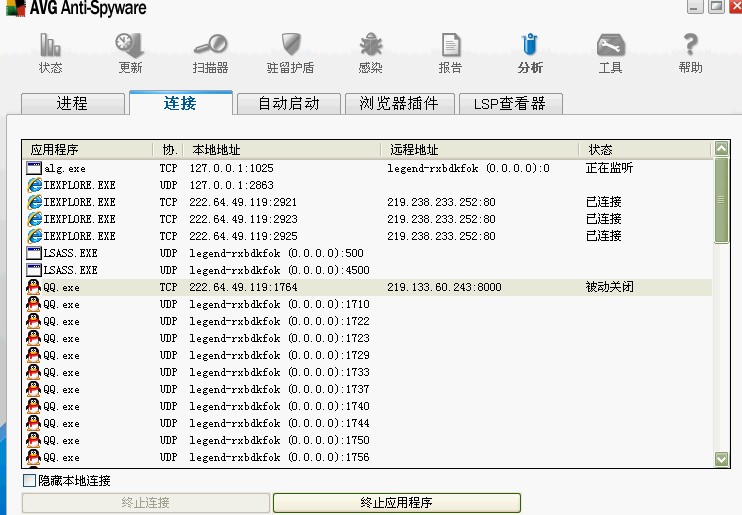Open the 感染 (Infections) bug icon
Image resolution: width=742 pixels, height=515 pixels.
[371, 45]
